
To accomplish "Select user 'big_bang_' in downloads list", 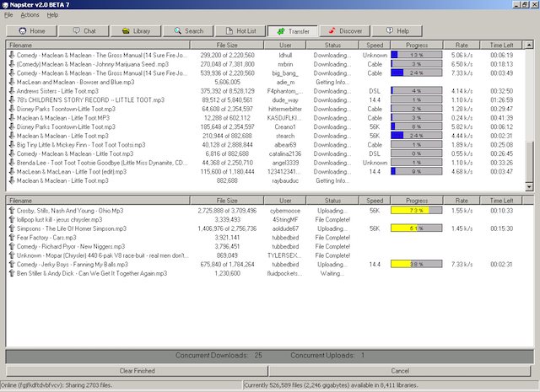I will click(285, 73).
